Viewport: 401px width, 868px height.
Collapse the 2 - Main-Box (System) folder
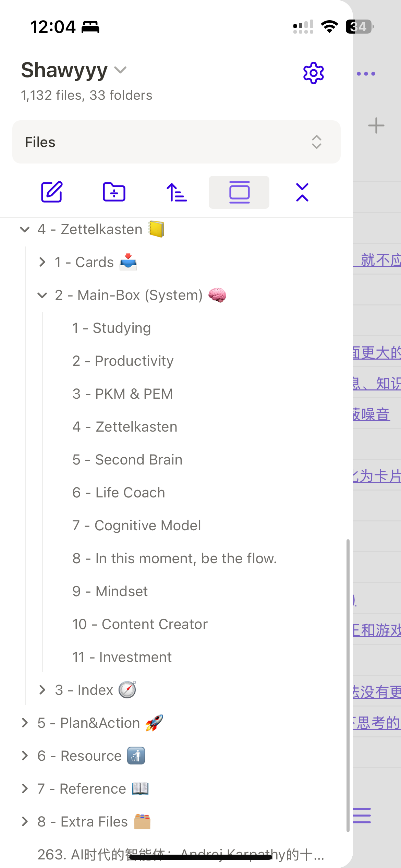pyautogui.click(x=42, y=295)
